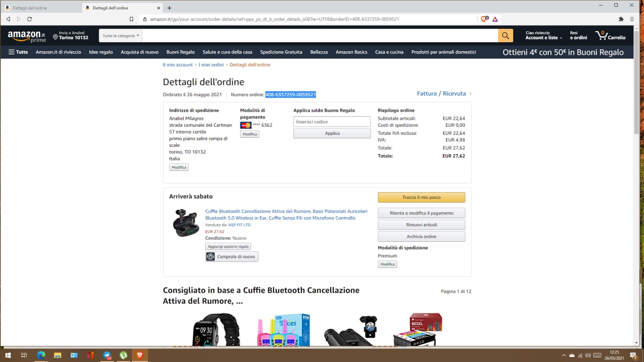Click Traccia il mio pacco button
The width and height of the screenshot is (644, 362).
[x=422, y=197]
